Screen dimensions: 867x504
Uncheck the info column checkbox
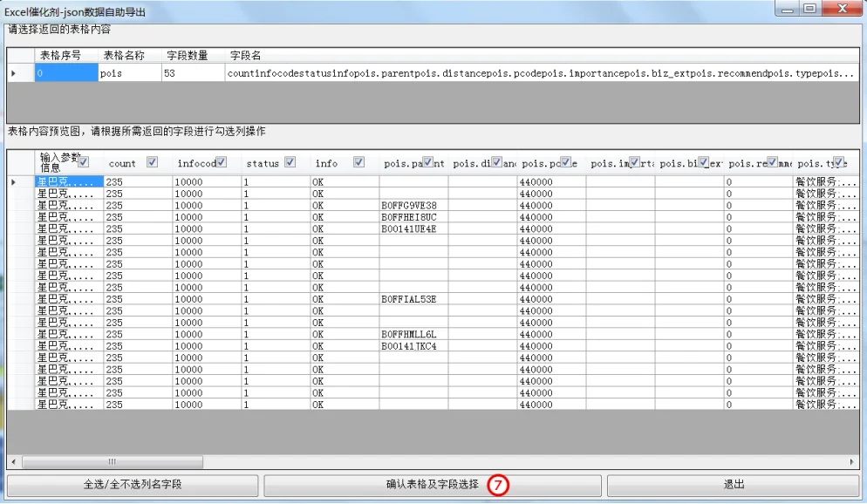[358, 162]
